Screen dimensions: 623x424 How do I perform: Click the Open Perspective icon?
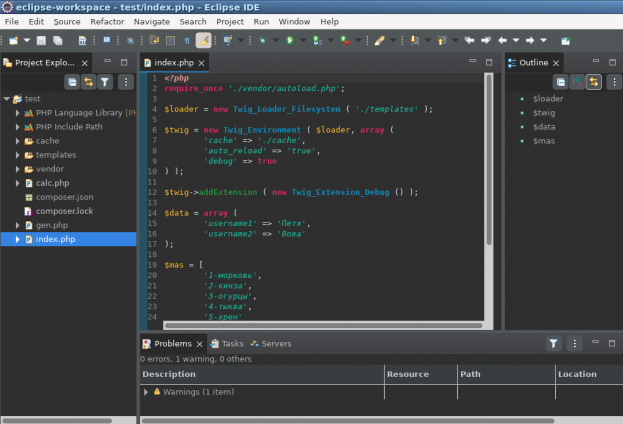[x=565, y=41]
